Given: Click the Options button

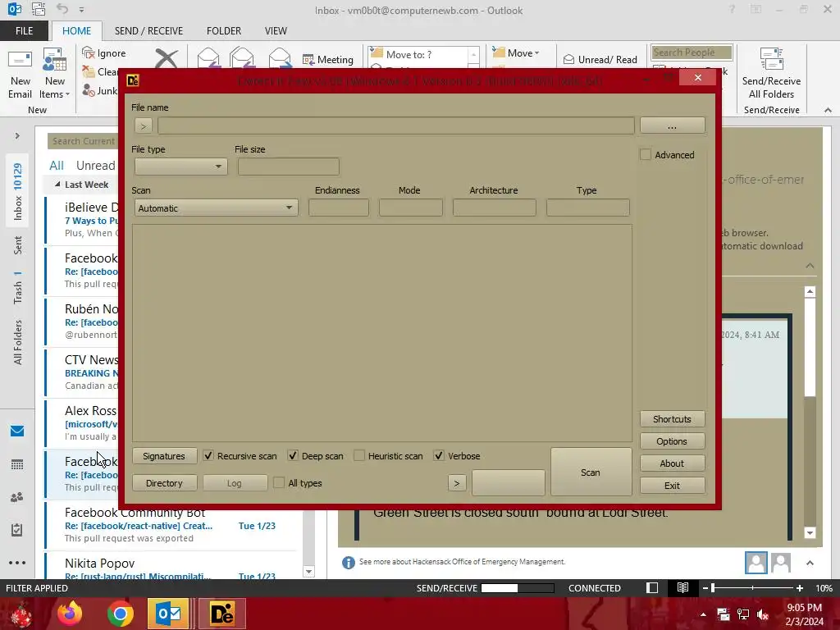Looking at the screenshot, I should [x=672, y=441].
